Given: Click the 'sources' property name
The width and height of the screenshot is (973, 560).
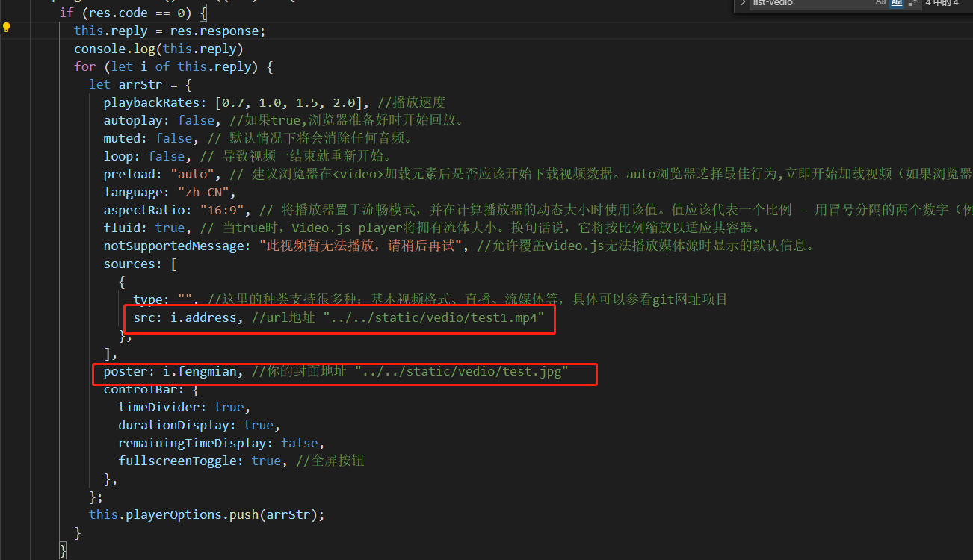Looking at the screenshot, I should (129, 264).
